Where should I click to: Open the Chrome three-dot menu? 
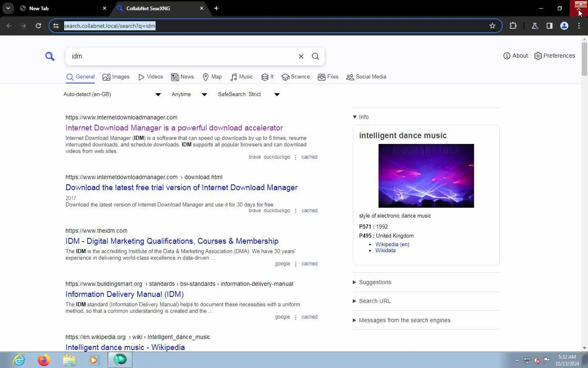579,26
